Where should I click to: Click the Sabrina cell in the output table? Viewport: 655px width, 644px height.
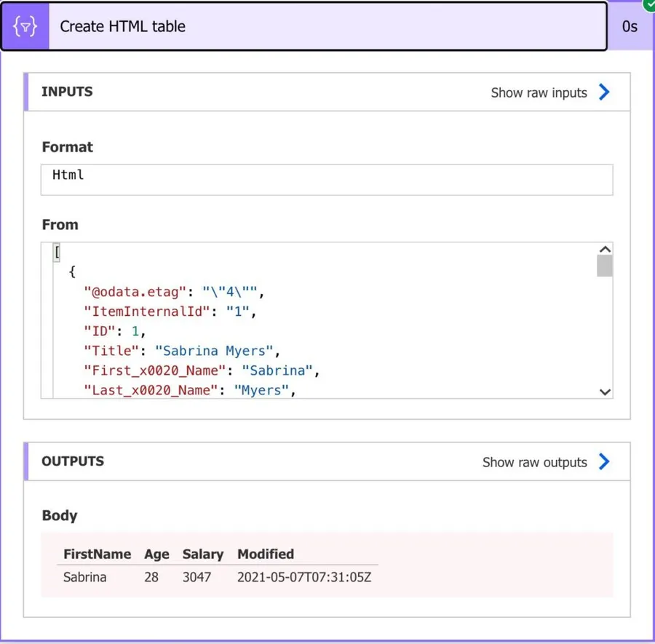(x=84, y=578)
